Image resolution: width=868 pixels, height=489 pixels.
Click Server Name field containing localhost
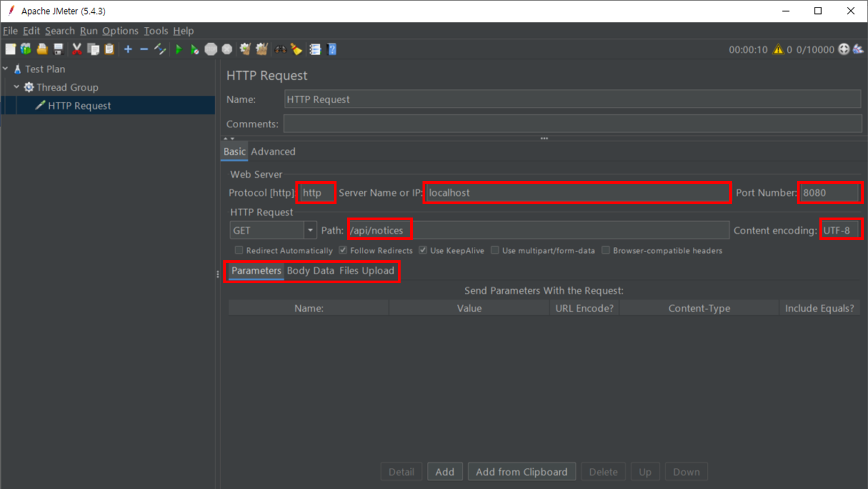pyautogui.click(x=577, y=193)
